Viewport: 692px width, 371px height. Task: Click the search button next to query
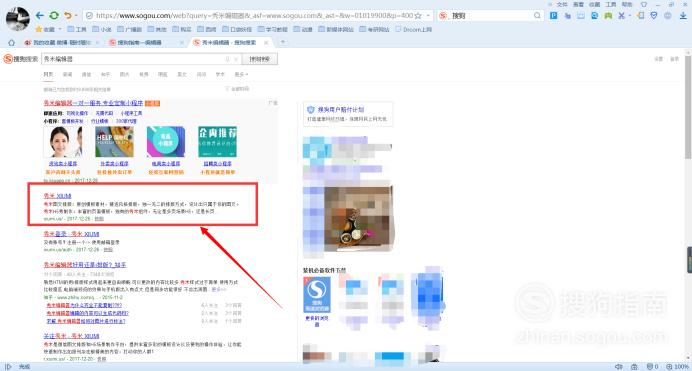coord(260,59)
